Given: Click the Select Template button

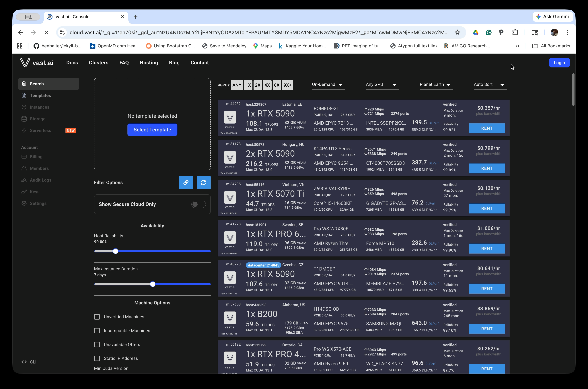Looking at the screenshot, I should click(152, 129).
